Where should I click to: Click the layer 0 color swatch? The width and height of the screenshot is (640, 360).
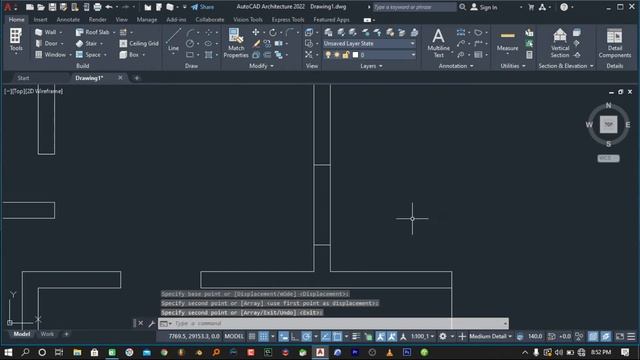tap(355, 55)
